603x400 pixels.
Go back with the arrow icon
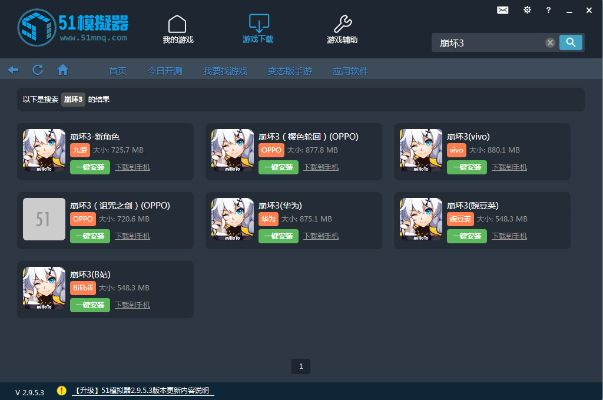(x=13, y=70)
